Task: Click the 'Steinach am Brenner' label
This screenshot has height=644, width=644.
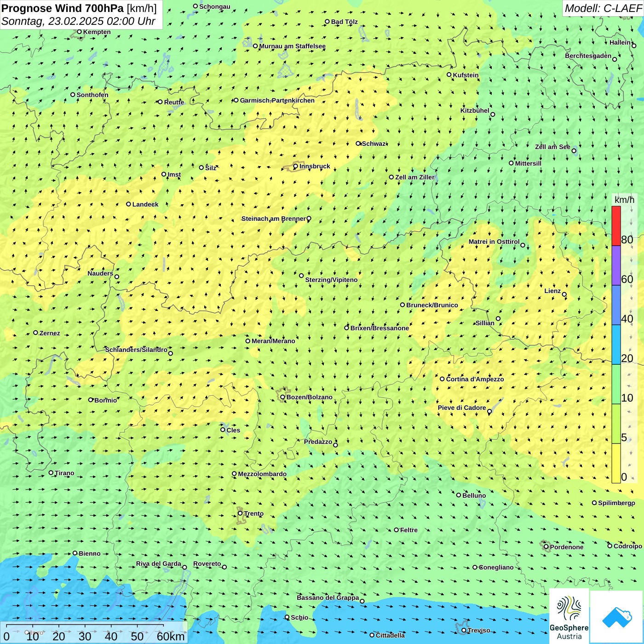Action: click(274, 218)
